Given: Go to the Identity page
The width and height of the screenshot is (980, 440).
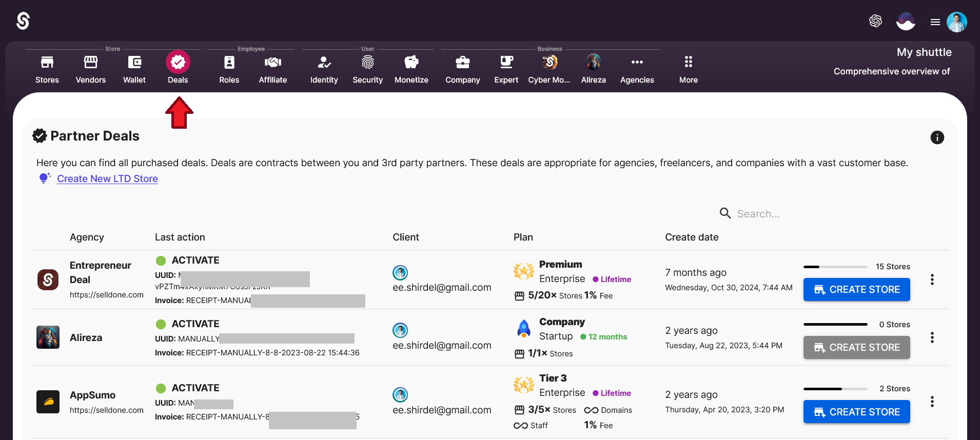Looking at the screenshot, I should [x=324, y=69].
